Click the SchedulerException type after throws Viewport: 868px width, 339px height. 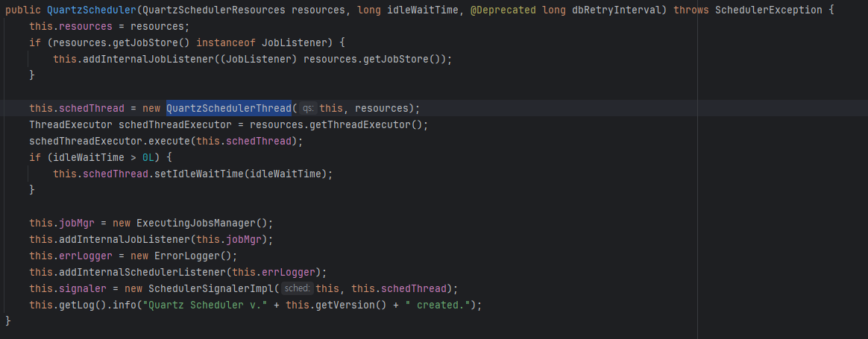point(768,10)
